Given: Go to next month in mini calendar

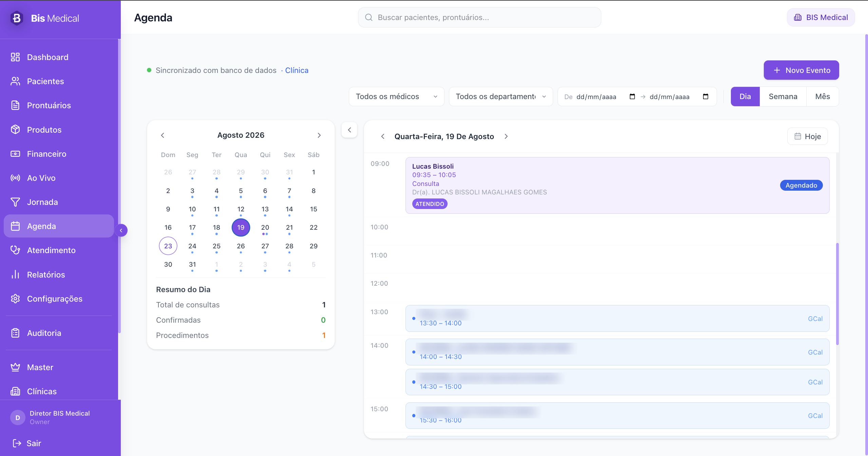Looking at the screenshot, I should (x=319, y=135).
